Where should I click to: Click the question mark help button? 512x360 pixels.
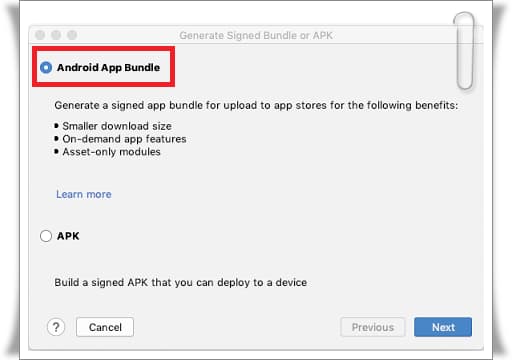[x=56, y=327]
